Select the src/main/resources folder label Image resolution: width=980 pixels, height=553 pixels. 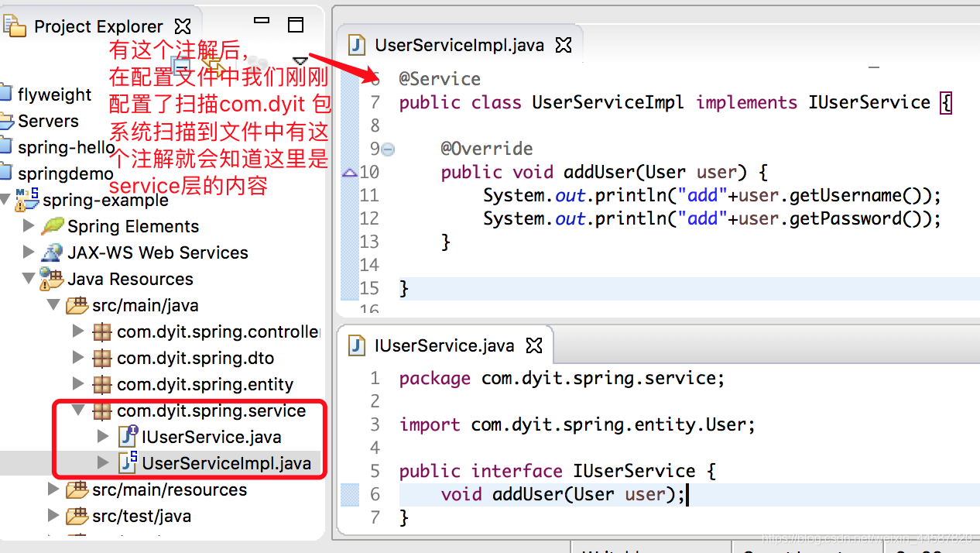[170, 489]
